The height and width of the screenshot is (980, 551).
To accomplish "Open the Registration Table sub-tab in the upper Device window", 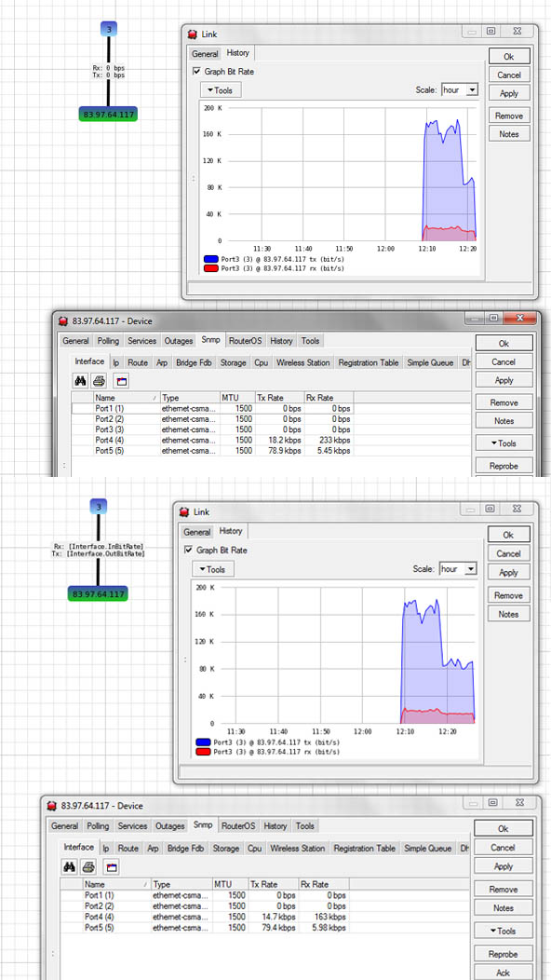I will tap(370, 362).
